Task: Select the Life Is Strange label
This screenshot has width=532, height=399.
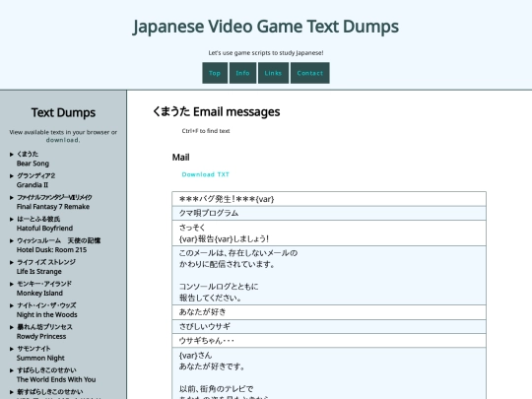Action: click(39, 272)
